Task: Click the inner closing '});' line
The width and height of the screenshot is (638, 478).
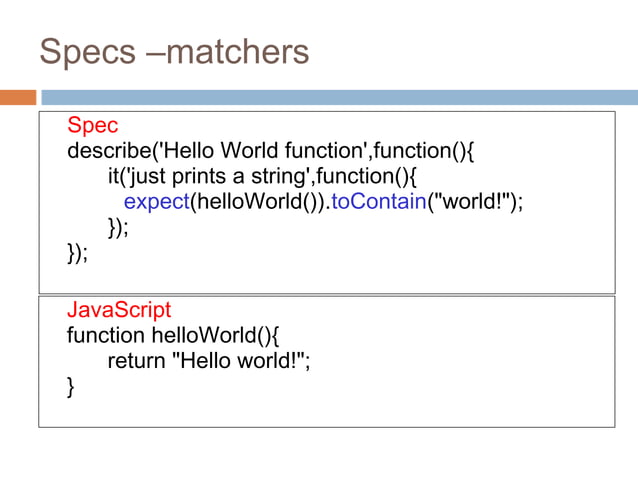Action: click(118, 228)
